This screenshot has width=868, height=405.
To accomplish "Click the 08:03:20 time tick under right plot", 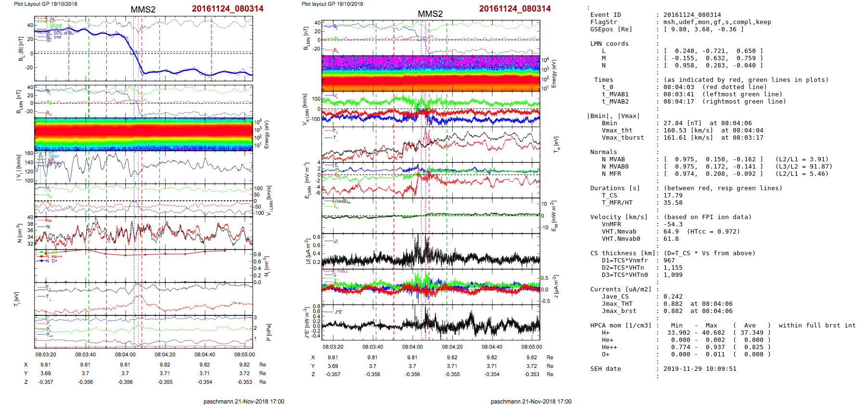I will (x=333, y=347).
